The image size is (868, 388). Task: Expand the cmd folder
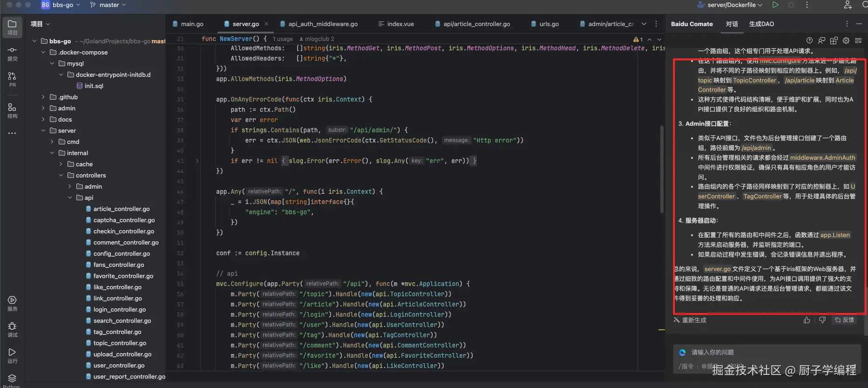(52, 142)
